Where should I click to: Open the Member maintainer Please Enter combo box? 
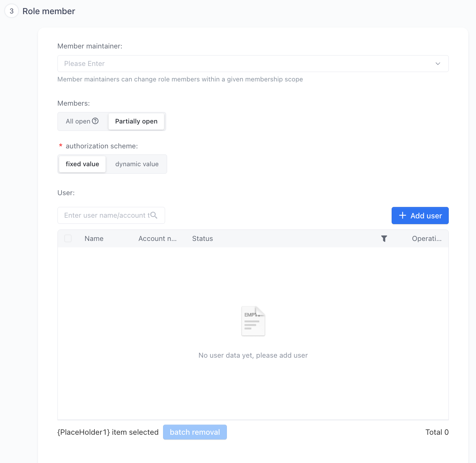pos(253,64)
